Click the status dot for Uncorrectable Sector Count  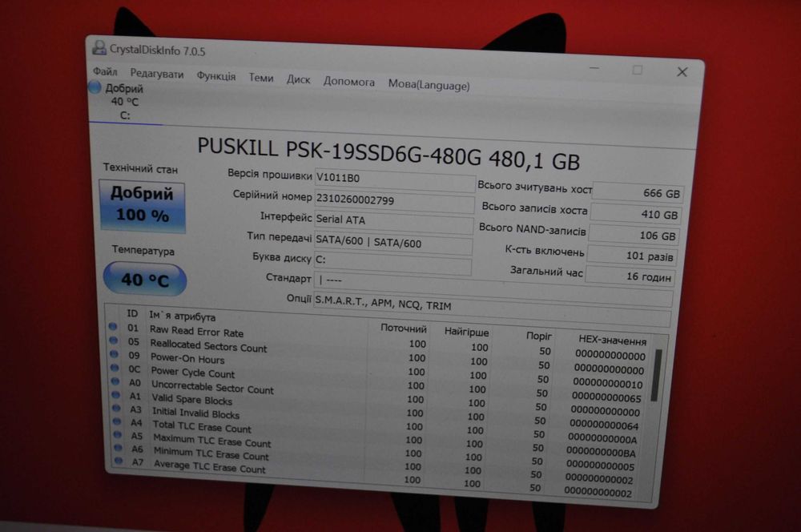tap(115, 381)
